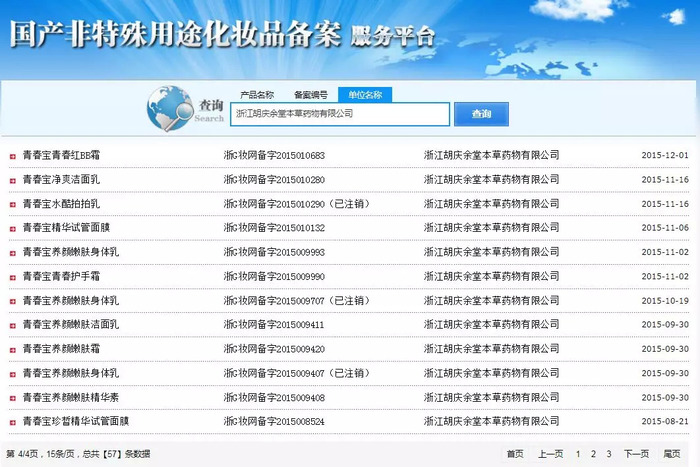700x467 pixels.
Task: Open product 青春宝水酷拍拍乳
Action: click(x=62, y=204)
